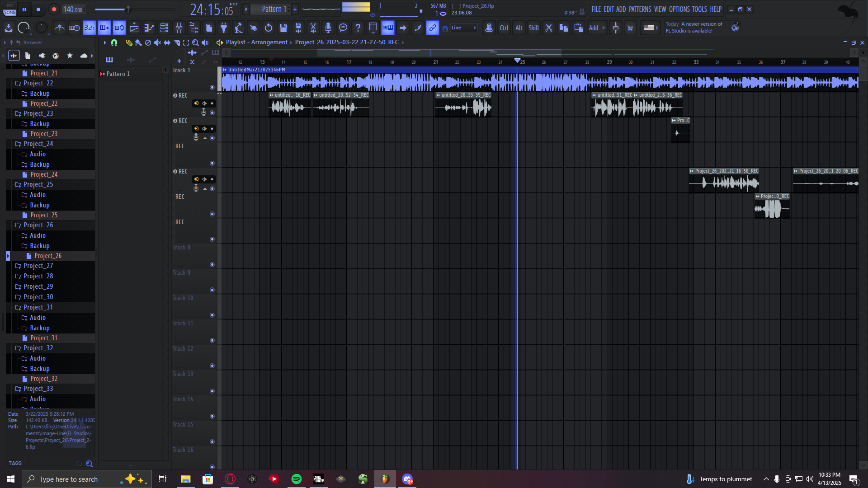Click the save project floppy icon

[x=283, y=28]
